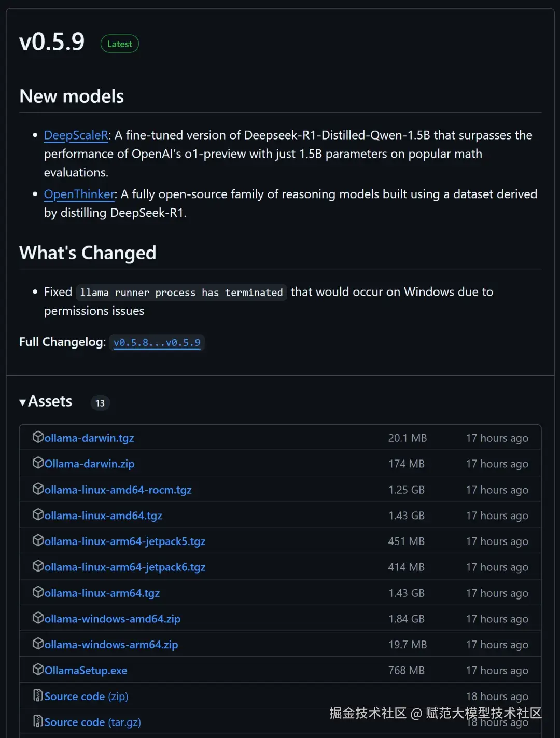Click package icon beside OllamaSetup.exe
The width and height of the screenshot is (560, 738).
(38, 670)
